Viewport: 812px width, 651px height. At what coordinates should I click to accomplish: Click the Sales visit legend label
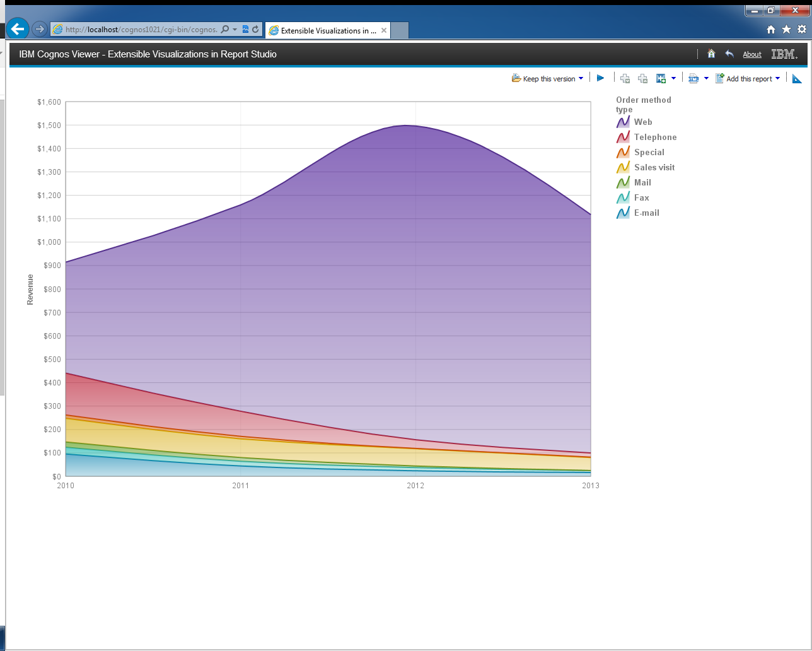pyautogui.click(x=654, y=167)
